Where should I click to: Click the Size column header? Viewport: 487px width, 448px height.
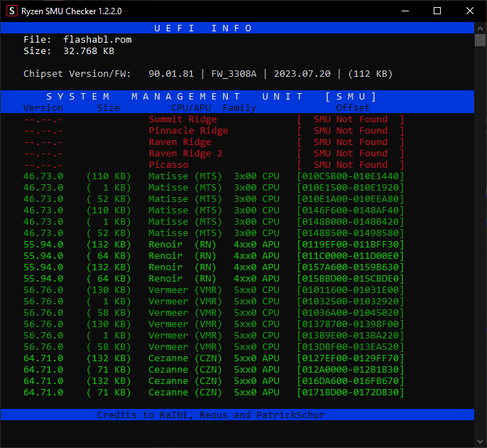pos(108,108)
